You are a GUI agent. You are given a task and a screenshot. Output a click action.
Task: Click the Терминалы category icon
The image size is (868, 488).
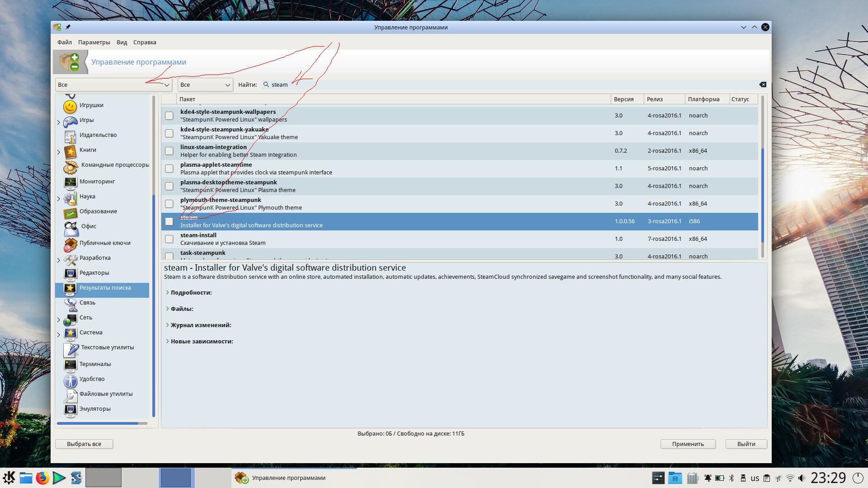point(70,365)
